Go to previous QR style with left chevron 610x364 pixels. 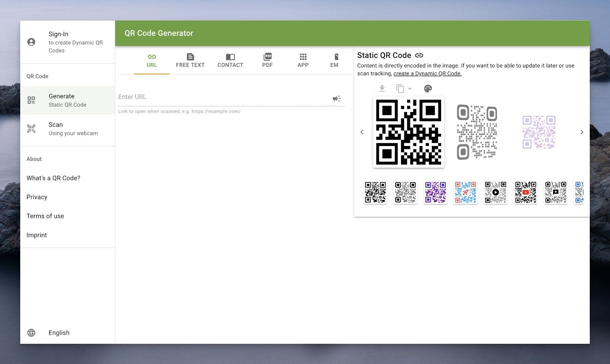[x=362, y=132]
